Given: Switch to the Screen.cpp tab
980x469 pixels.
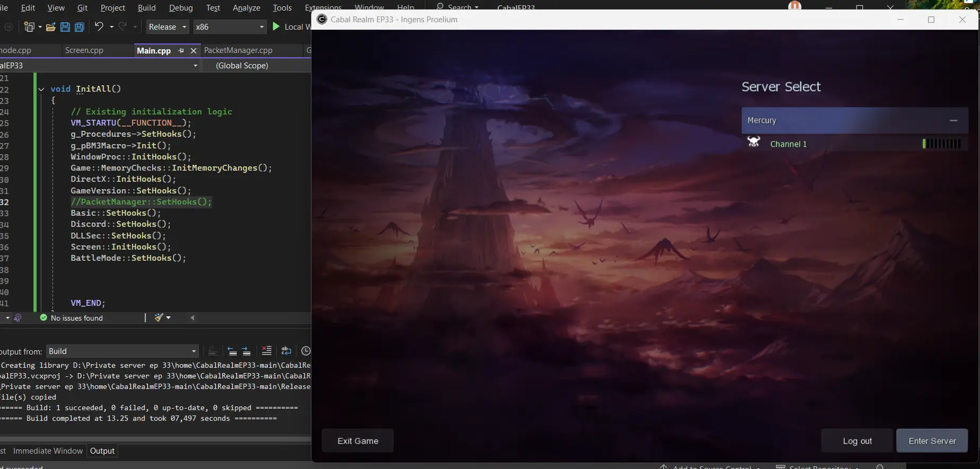Looking at the screenshot, I should pos(84,50).
